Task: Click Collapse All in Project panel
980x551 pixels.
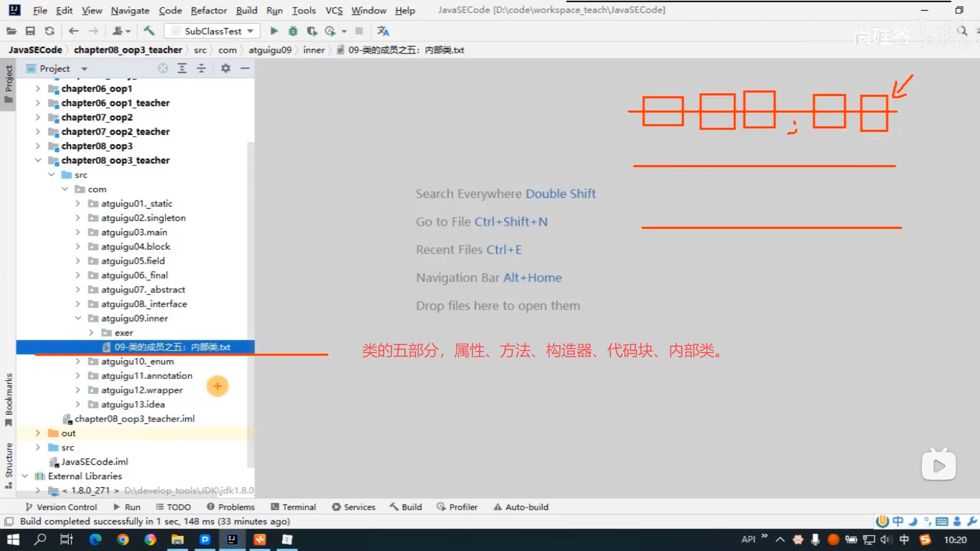Action: coord(201,68)
